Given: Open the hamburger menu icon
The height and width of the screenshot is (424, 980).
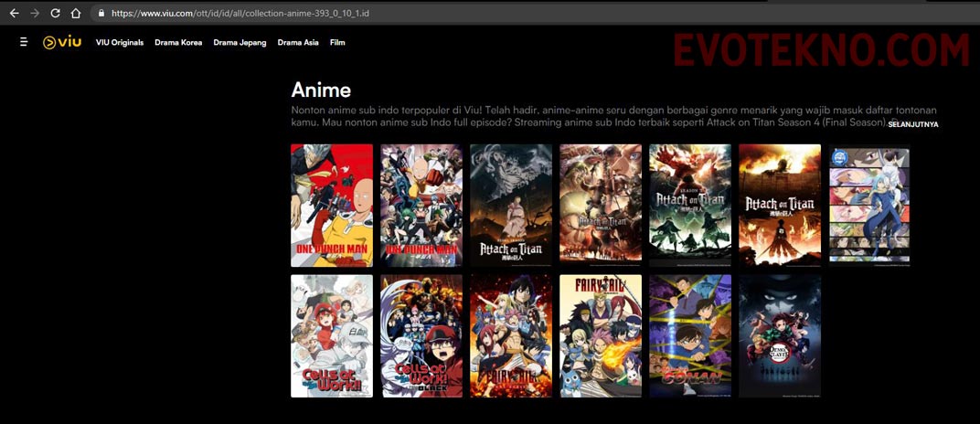Looking at the screenshot, I should click(24, 42).
